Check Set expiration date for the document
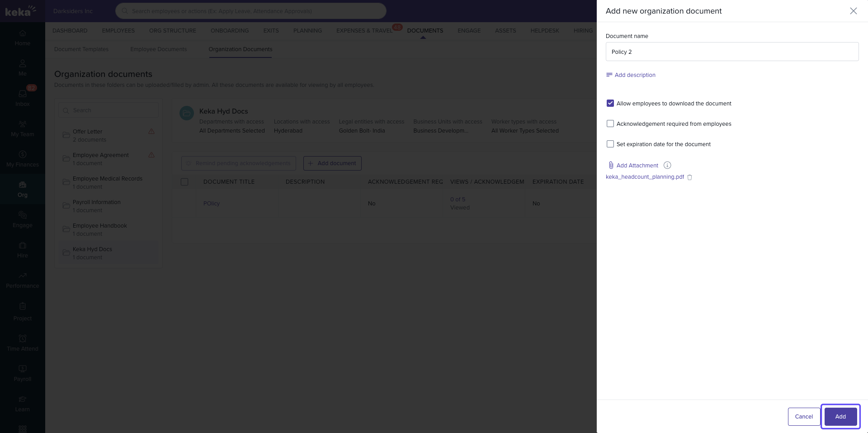 tap(610, 144)
